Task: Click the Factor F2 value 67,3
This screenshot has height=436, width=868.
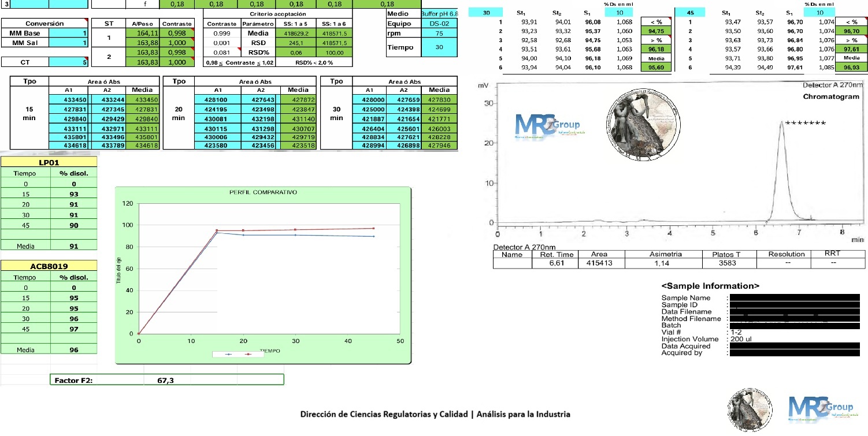Action: pos(166,380)
